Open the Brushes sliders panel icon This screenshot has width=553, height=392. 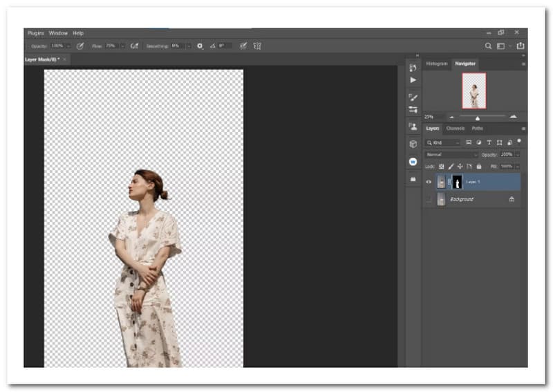pos(413,110)
